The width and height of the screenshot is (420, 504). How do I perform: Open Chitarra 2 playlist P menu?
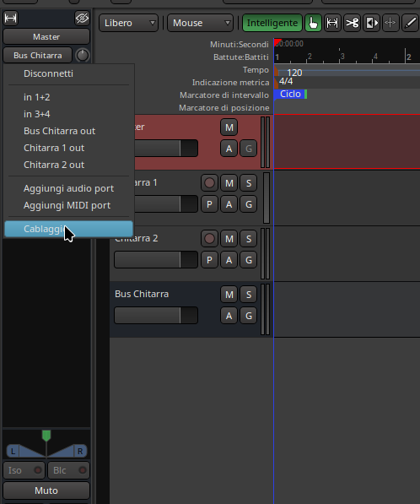click(209, 260)
